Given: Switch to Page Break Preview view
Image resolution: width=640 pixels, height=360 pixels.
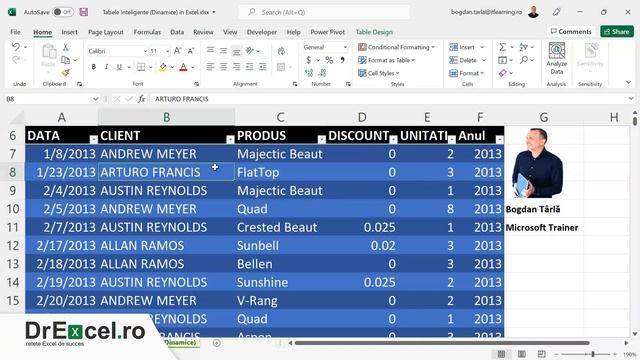Looking at the screenshot, I should 542,354.
